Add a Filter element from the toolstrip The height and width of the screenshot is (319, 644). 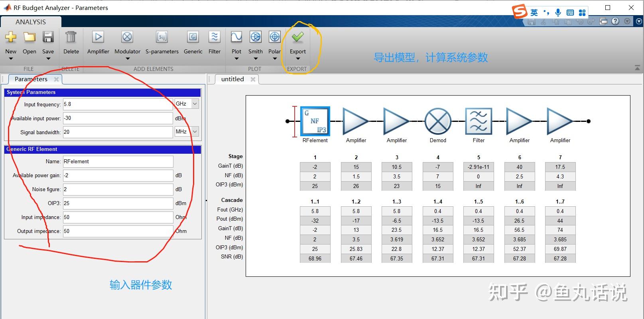point(215,37)
